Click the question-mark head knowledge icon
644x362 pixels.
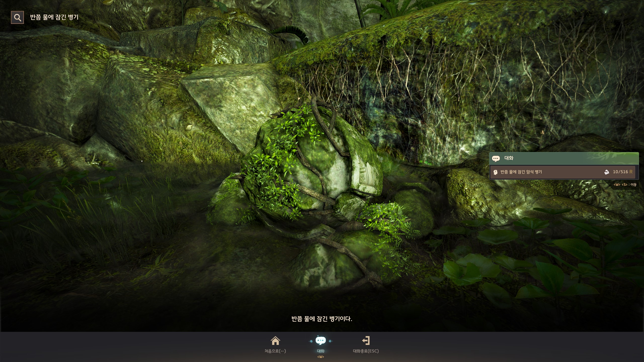[x=496, y=172]
